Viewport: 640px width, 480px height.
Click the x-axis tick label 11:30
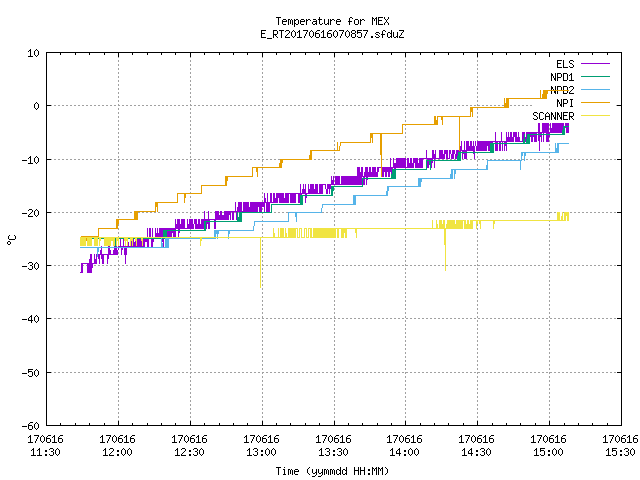click(45, 452)
